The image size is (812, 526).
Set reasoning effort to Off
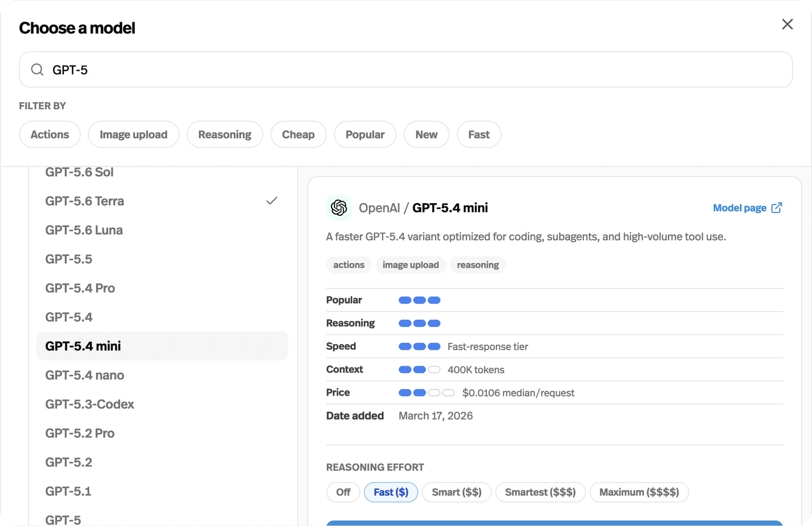point(343,492)
